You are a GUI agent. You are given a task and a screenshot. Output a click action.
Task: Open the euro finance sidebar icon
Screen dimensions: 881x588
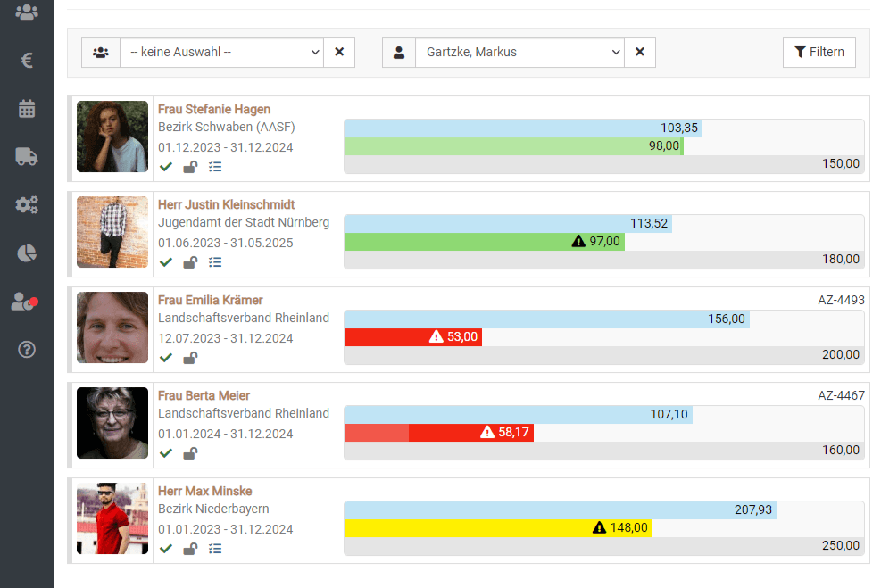pos(27,61)
